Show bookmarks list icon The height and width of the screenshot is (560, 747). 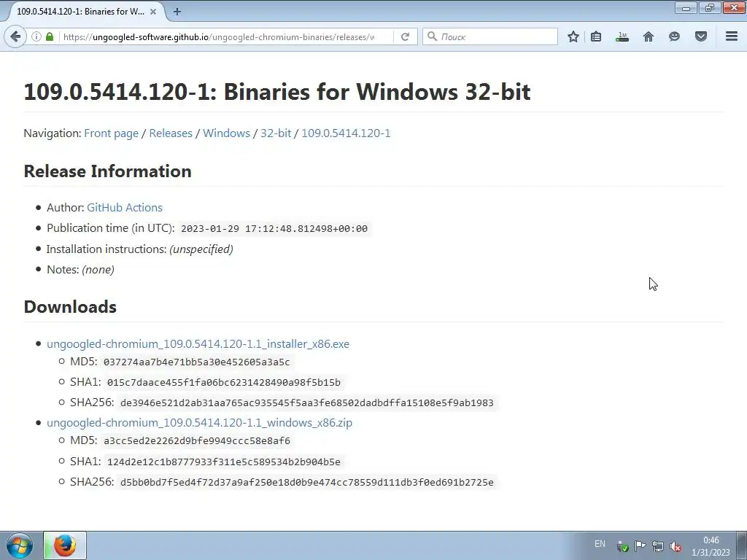[596, 36]
